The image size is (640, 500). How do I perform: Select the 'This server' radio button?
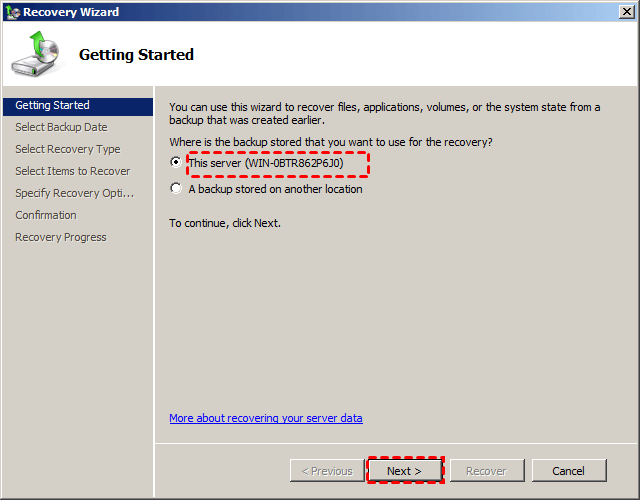[x=177, y=163]
